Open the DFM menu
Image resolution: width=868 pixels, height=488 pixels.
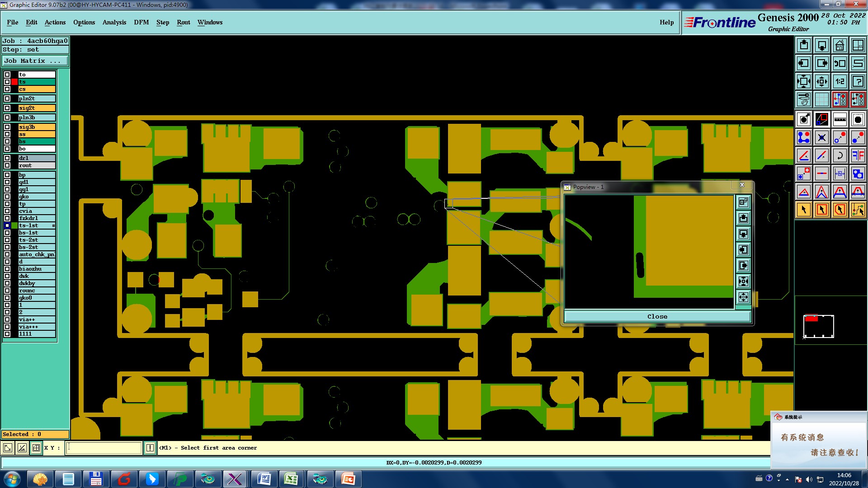141,22
